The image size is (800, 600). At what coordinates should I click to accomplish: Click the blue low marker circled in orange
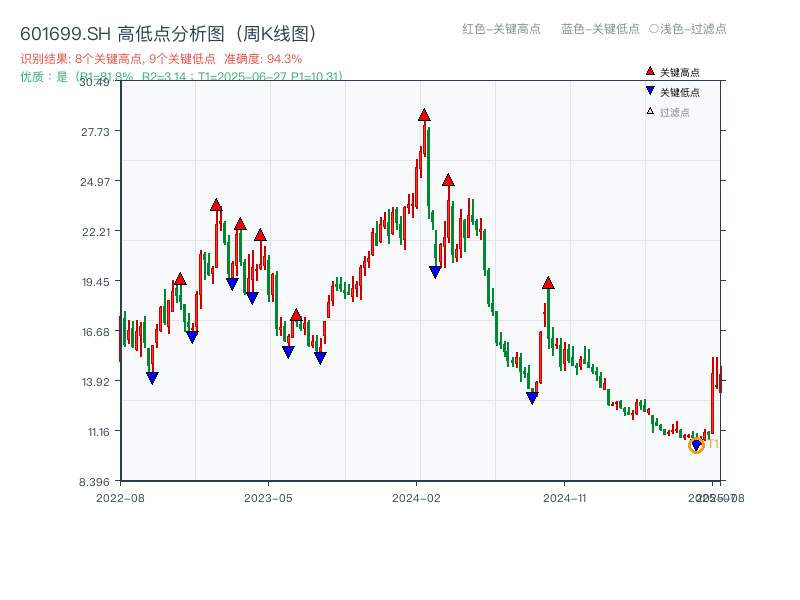pos(697,444)
